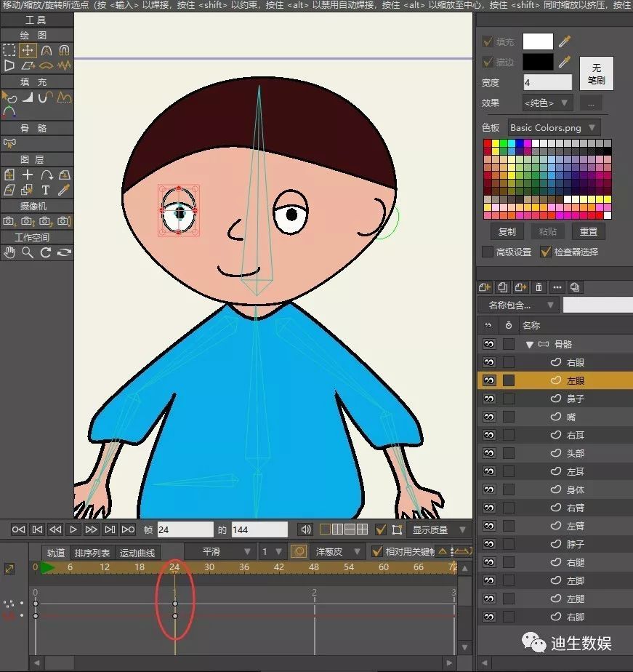Click frame 48 on timeline ruler
Viewport: 633px width, 672px height.
click(x=314, y=567)
